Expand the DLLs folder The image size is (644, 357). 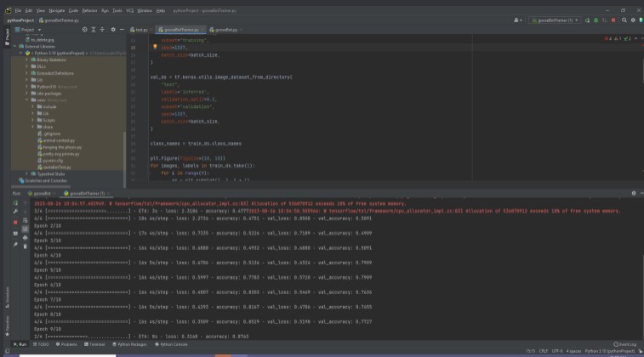[x=26, y=66]
